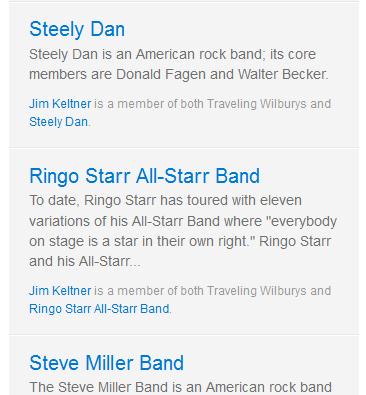The height and width of the screenshot is (395, 366).
Task: Open the Steve Miller Band heading link
Action: [x=107, y=363]
